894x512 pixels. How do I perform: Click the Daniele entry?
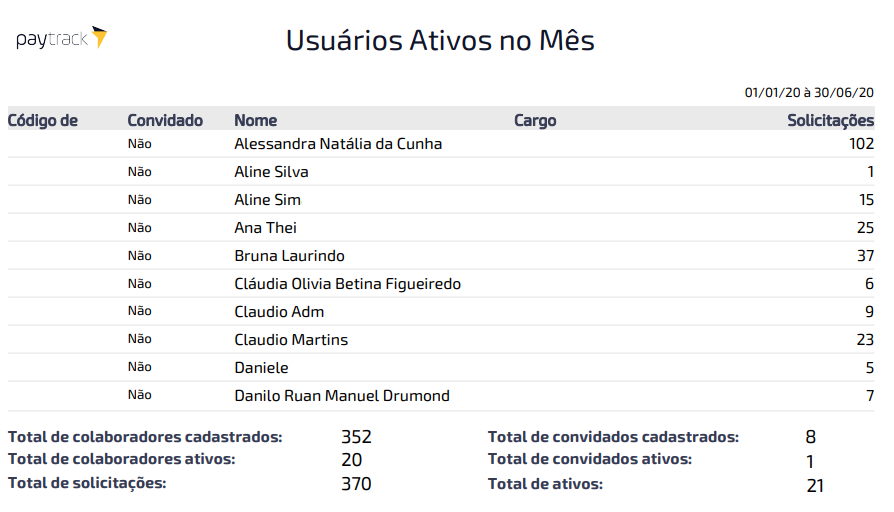click(261, 367)
